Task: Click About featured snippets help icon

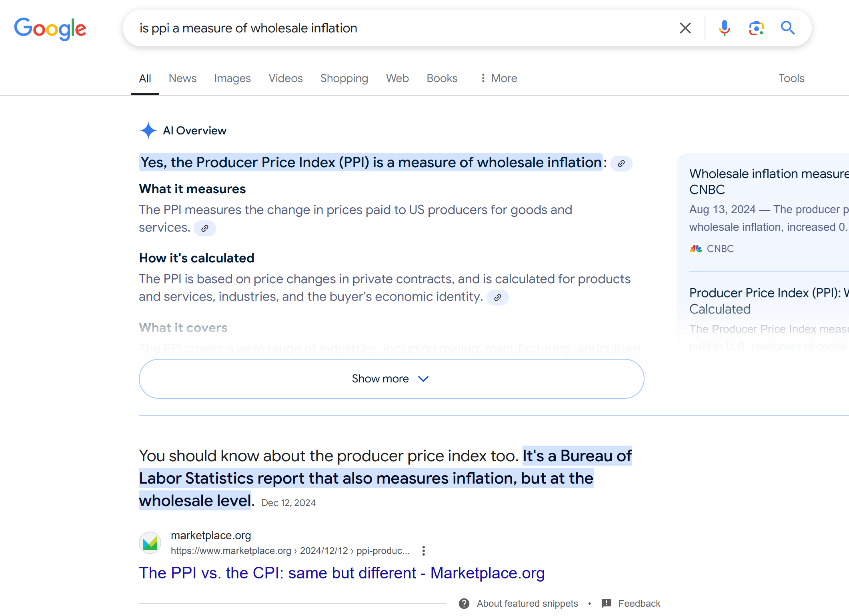Action: 464,603
